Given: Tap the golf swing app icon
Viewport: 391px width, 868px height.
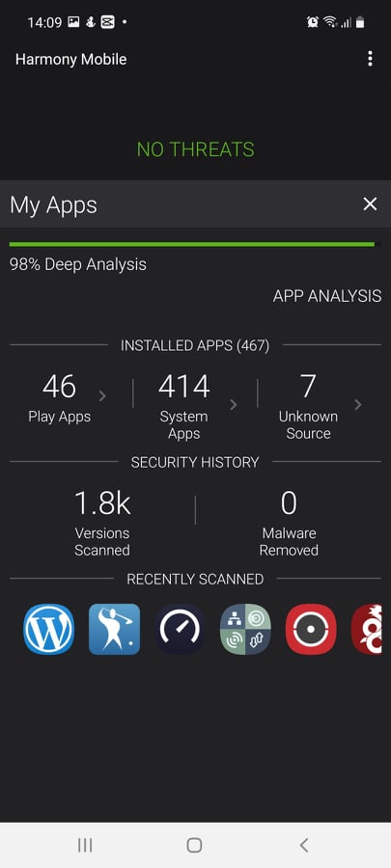Looking at the screenshot, I should [114, 629].
